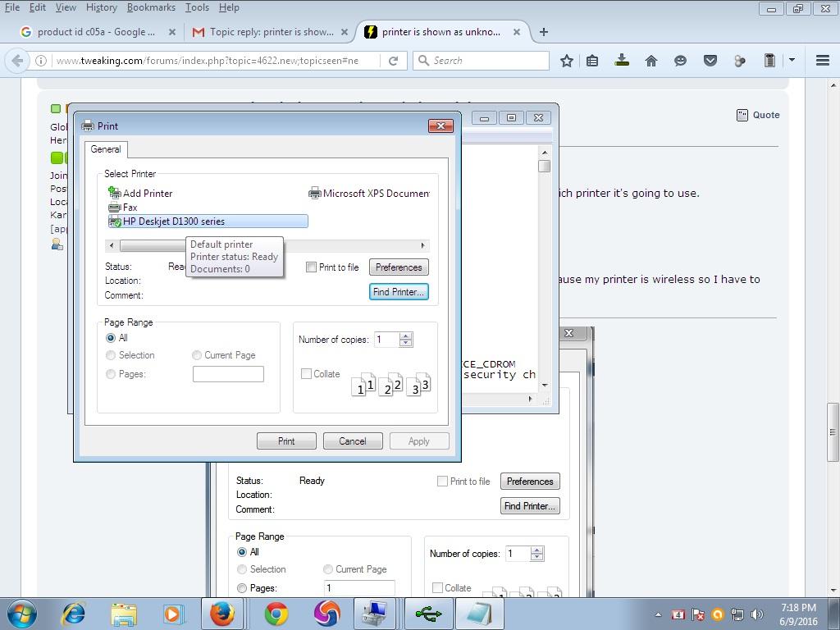Click the volume speaker icon in the tray

tap(756, 614)
